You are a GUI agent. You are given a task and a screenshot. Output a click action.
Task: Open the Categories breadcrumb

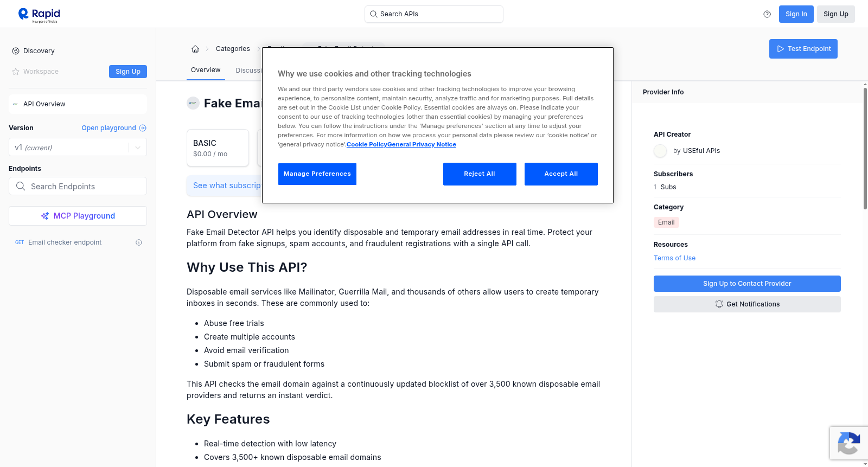pyautogui.click(x=233, y=49)
